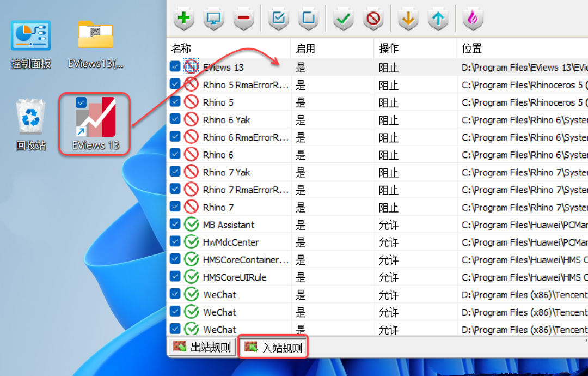Toggle the HwMdcCenter row checkbox
The image size is (588, 376).
pyautogui.click(x=175, y=241)
